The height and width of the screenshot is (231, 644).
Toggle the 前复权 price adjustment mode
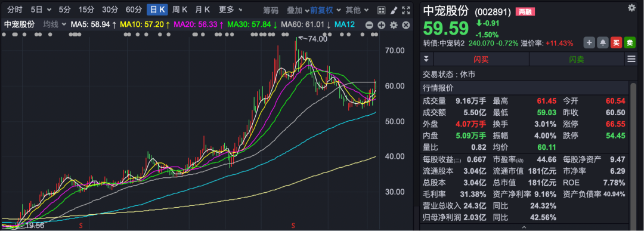tap(321, 10)
